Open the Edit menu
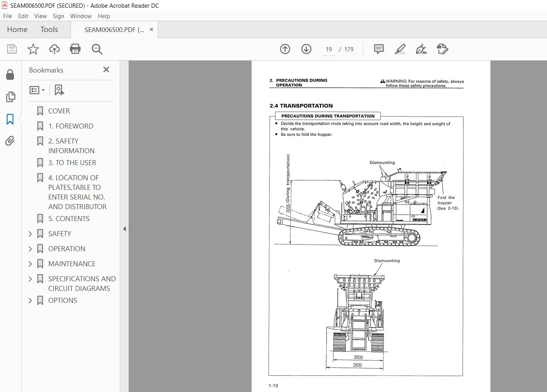This screenshot has height=392, width=547. pos(23,16)
